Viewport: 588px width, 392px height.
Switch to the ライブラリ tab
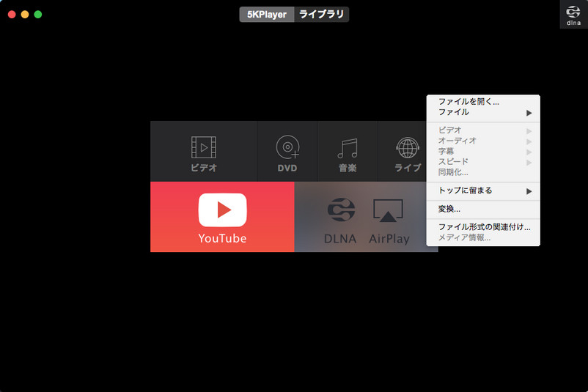click(321, 14)
